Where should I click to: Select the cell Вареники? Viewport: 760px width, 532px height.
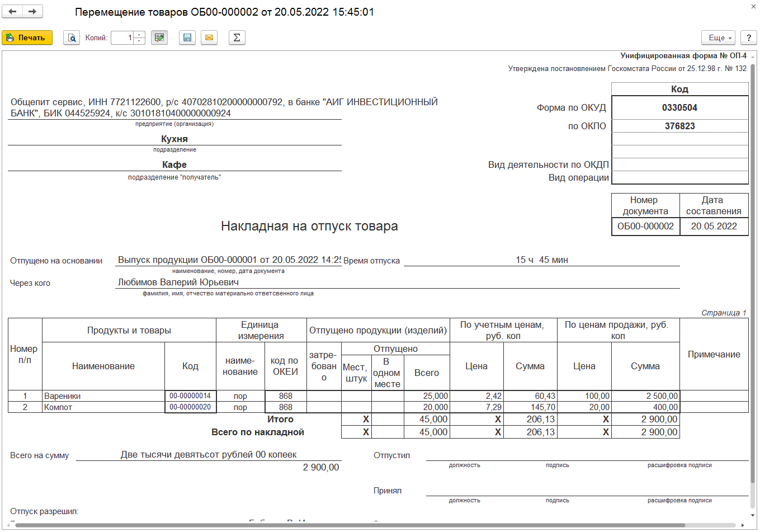[103, 396]
